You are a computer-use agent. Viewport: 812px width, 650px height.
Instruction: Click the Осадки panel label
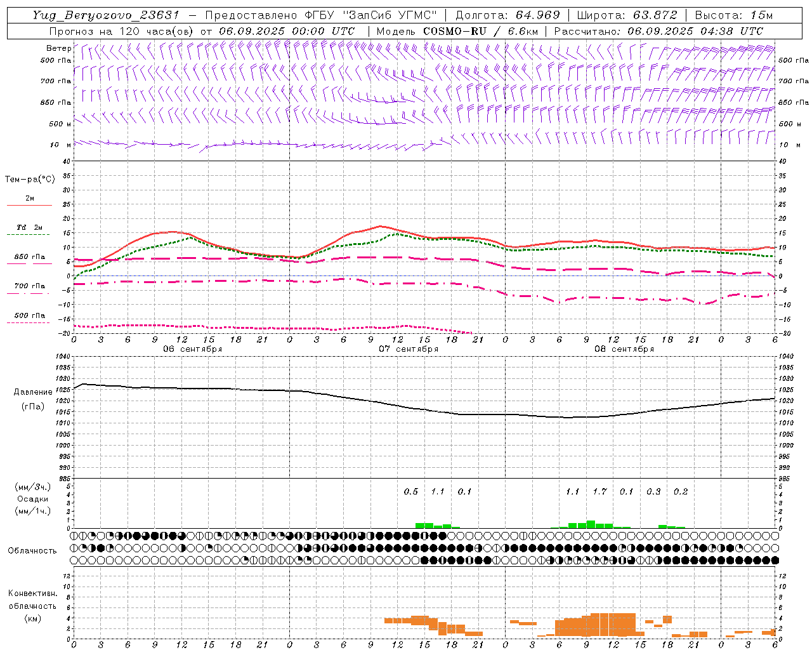(x=33, y=499)
